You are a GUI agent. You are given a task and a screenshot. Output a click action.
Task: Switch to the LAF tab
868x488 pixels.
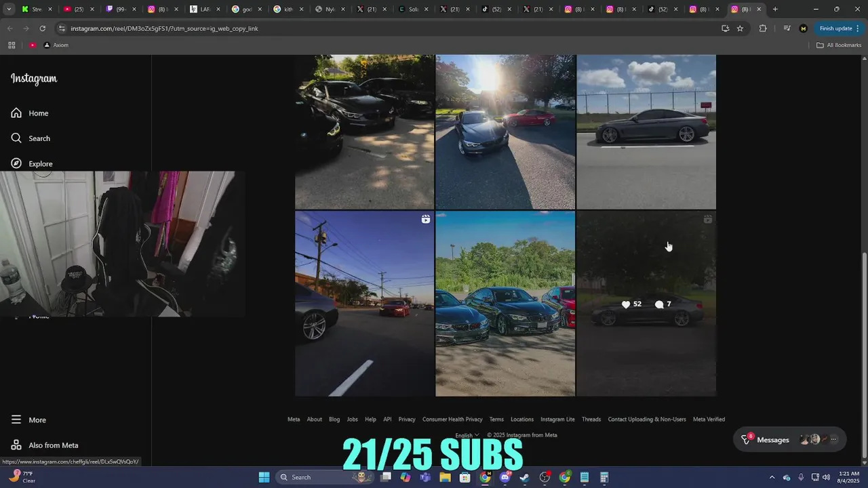coord(205,9)
